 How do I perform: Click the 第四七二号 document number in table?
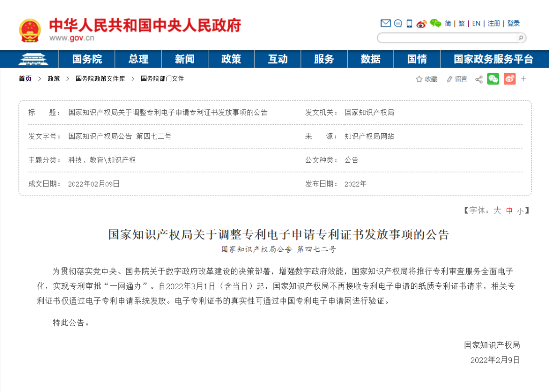pyautogui.click(x=154, y=136)
